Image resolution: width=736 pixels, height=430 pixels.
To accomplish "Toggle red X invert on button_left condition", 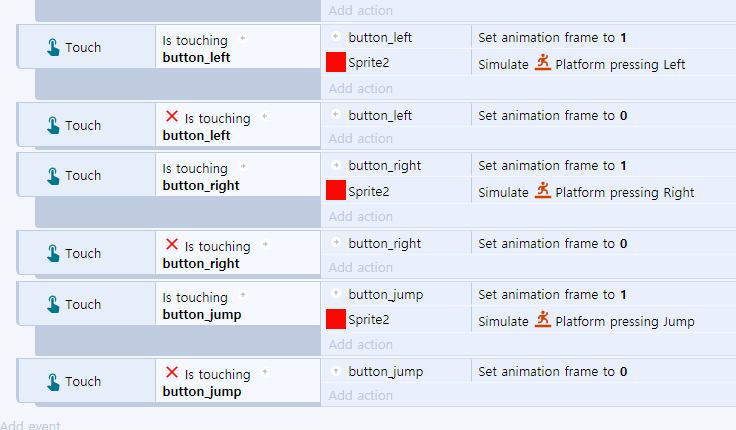I will [x=172, y=116].
